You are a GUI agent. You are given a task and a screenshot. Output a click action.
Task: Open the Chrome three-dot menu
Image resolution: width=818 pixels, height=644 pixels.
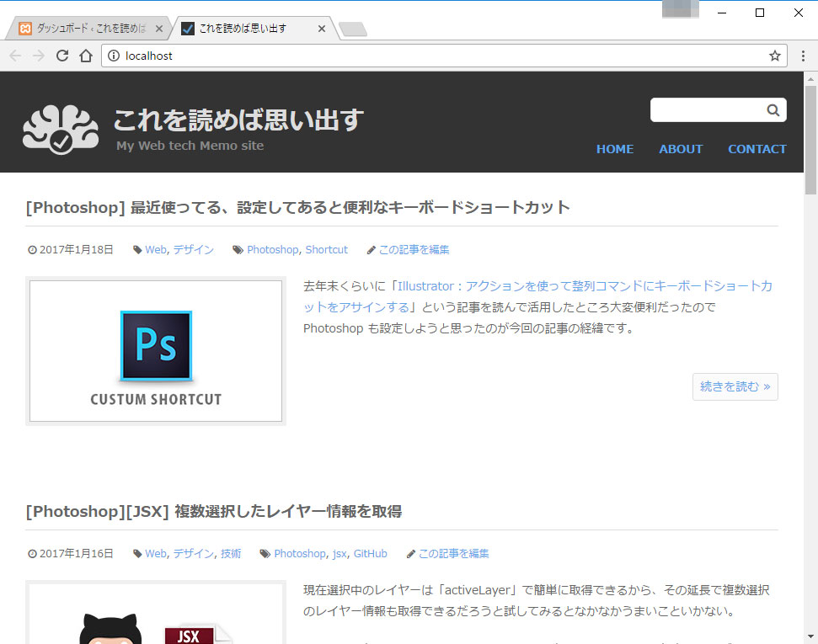coord(803,56)
